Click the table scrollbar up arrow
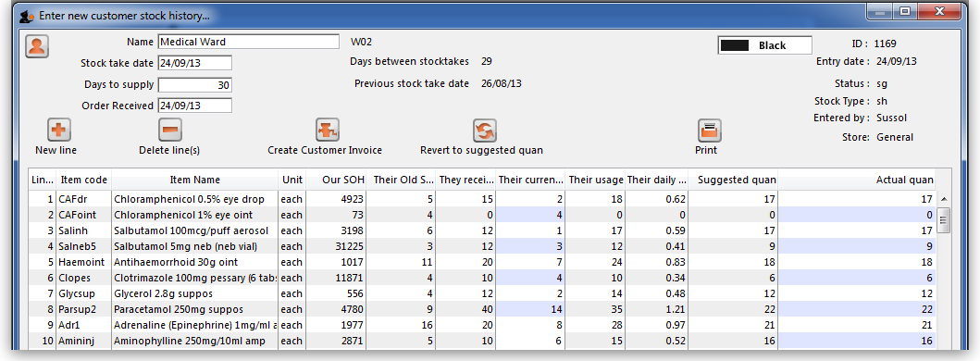This screenshot has width=980, height=361. (x=944, y=199)
